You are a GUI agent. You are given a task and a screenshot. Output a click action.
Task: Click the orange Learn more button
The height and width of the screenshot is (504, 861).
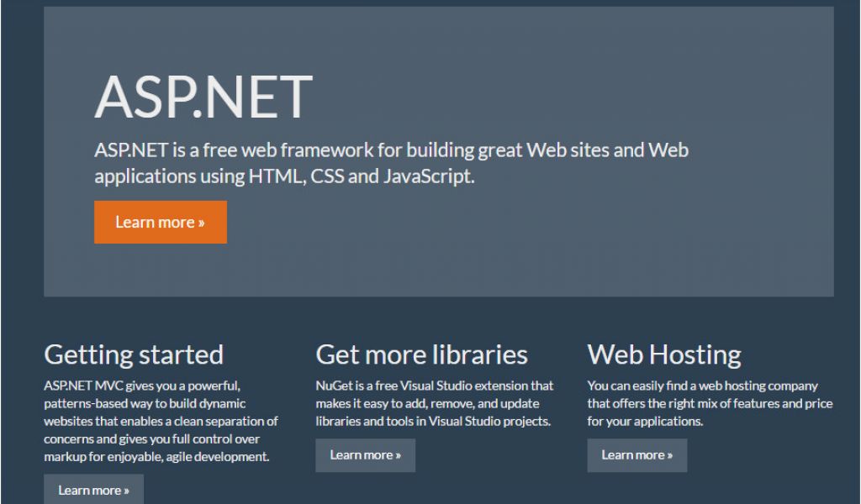pyautogui.click(x=161, y=222)
